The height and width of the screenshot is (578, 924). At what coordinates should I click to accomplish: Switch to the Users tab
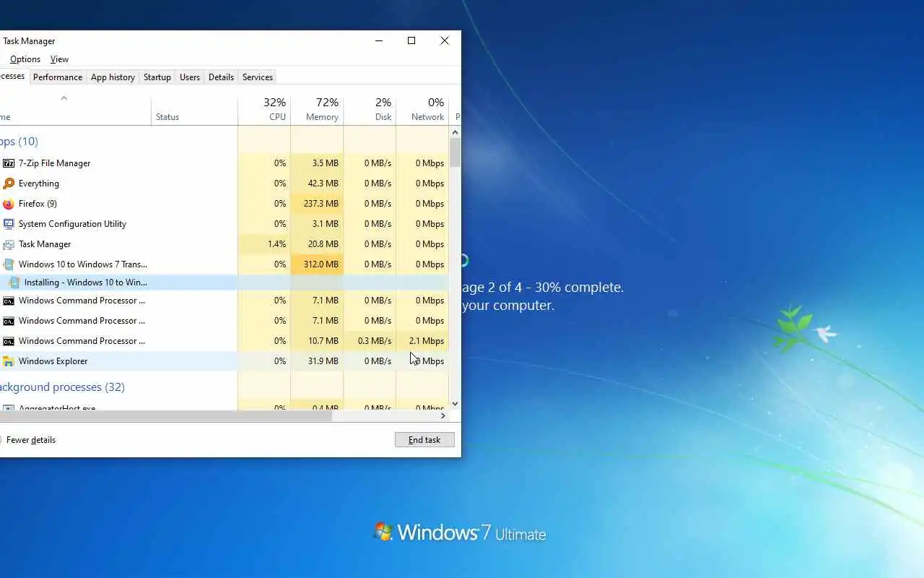tap(190, 77)
